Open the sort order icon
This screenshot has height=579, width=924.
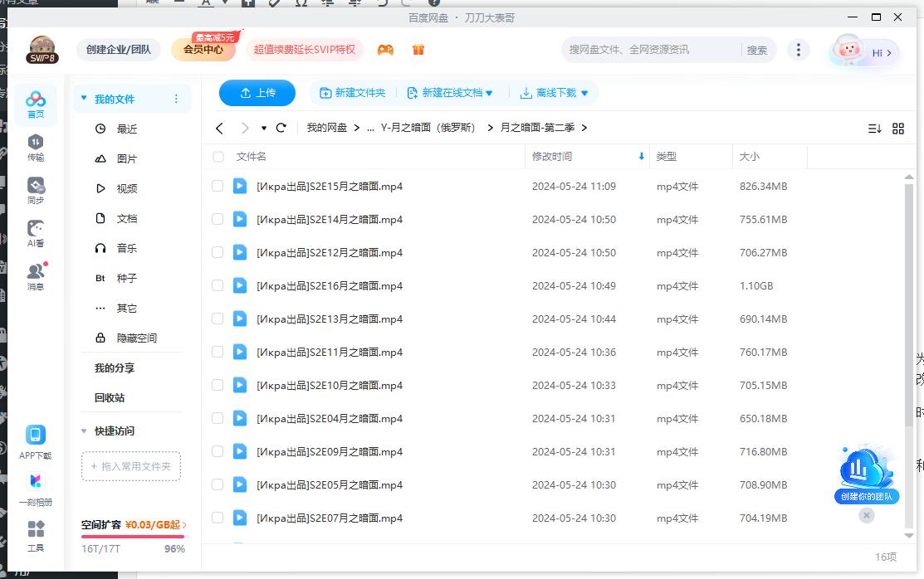click(873, 129)
